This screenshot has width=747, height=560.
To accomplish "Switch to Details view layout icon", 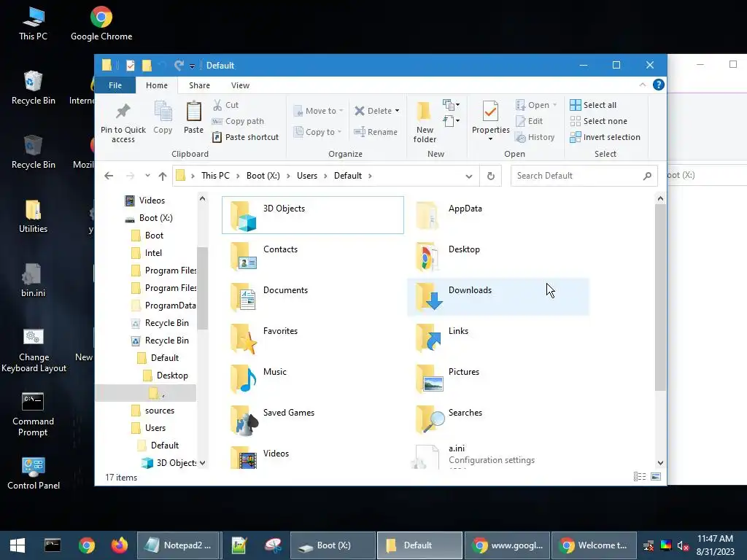I will pos(639,477).
